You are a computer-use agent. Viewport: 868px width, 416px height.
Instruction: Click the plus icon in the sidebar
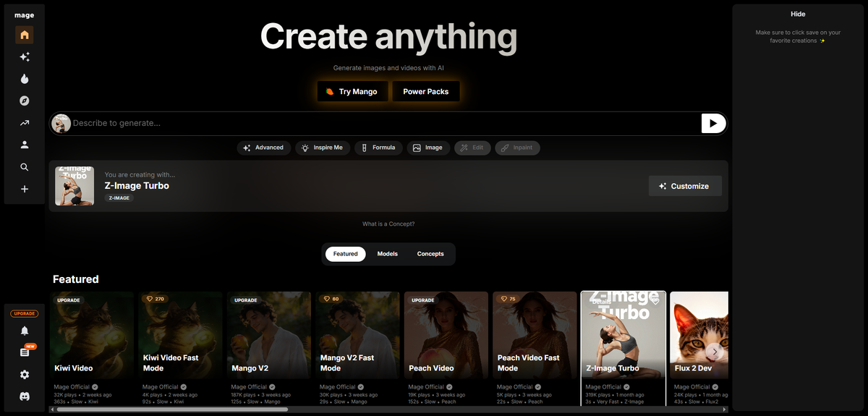(25, 189)
